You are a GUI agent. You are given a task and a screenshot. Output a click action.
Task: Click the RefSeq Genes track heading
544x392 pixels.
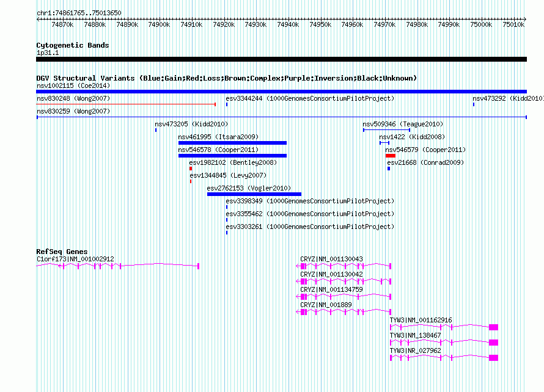(x=62, y=252)
